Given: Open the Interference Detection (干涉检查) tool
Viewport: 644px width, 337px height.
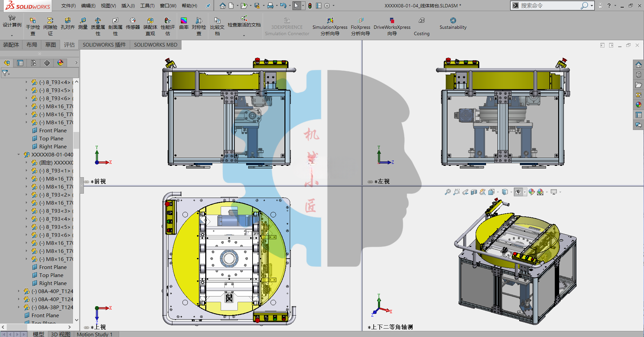Looking at the screenshot, I should [33, 26].
